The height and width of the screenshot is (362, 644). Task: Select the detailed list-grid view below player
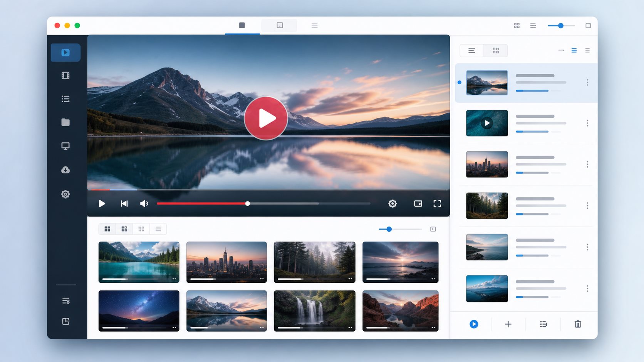point(141,229)
